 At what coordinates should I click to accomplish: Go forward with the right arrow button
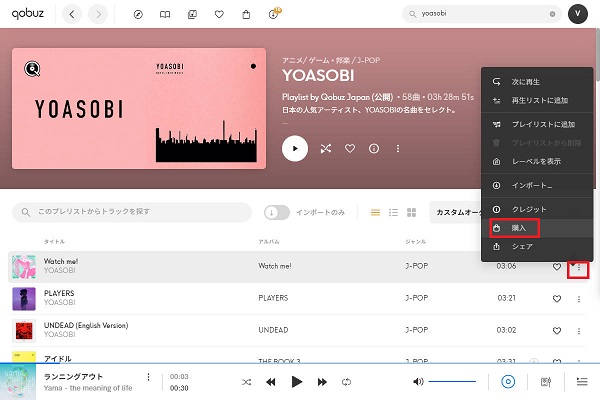98,15
